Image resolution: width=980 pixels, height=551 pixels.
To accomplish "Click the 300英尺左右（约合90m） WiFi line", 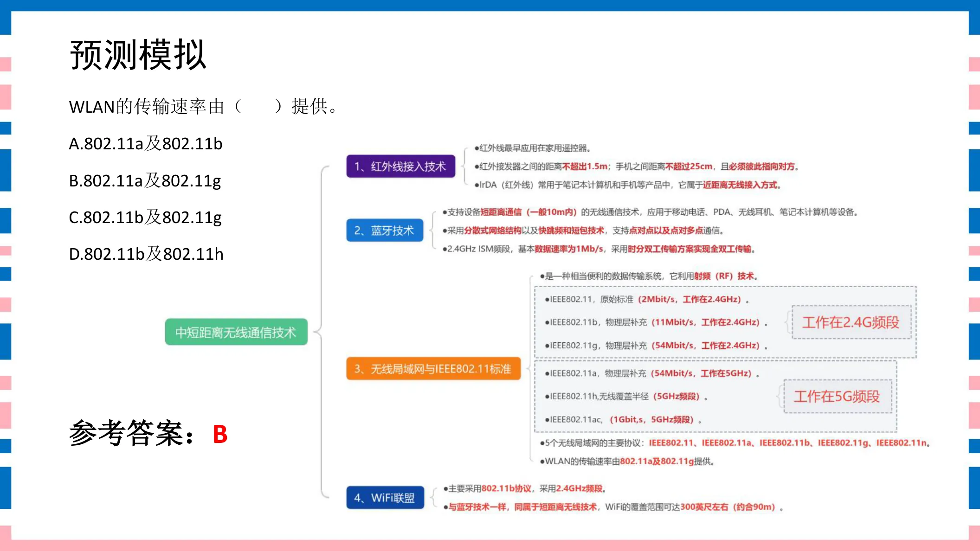I will (x=613, y=507).
